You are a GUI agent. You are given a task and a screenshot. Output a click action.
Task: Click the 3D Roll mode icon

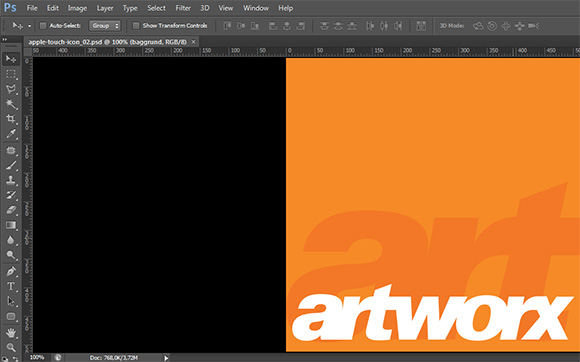tap(492, 26)
